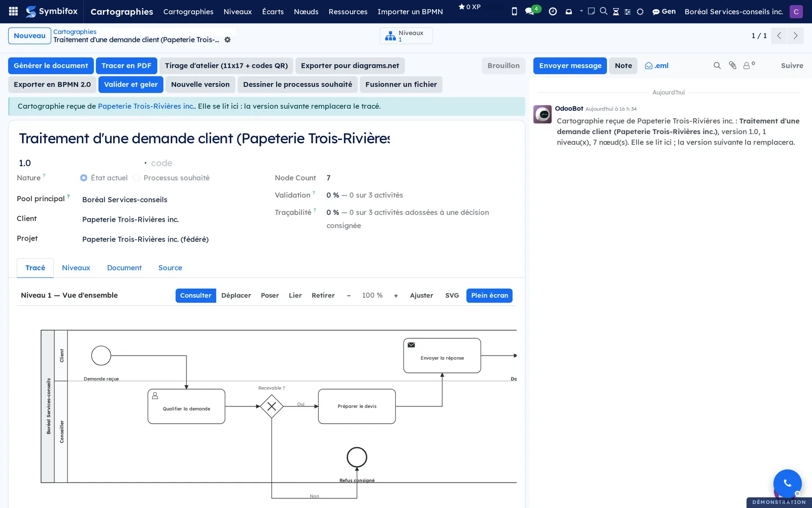Open the Projet field dropdown
This screenshot has height=508, width=812.
(x=170, y=239)
